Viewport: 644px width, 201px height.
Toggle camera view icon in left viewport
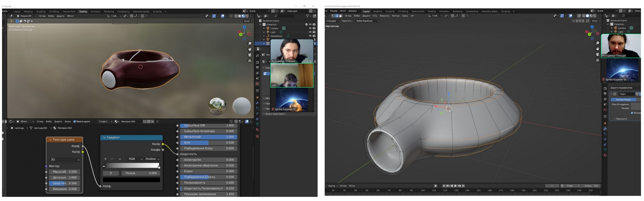click(250, 55)
